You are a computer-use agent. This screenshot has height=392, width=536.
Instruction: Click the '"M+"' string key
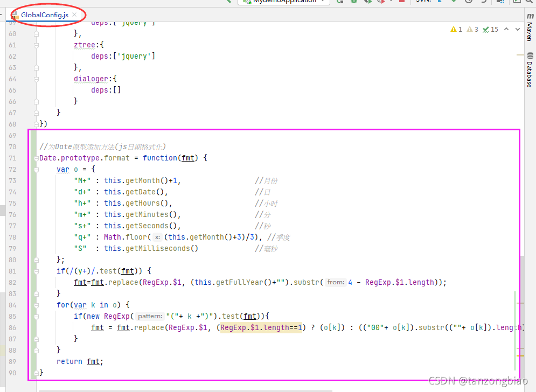click(x=82, y=180)
